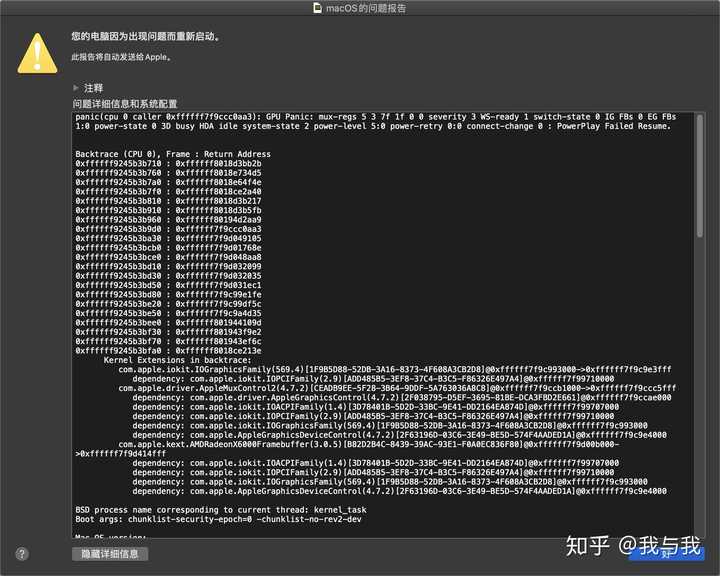This screenshot has height=576, width=720.
Task: Click the report text area scrollbar
Action: (x=700, y=175)
